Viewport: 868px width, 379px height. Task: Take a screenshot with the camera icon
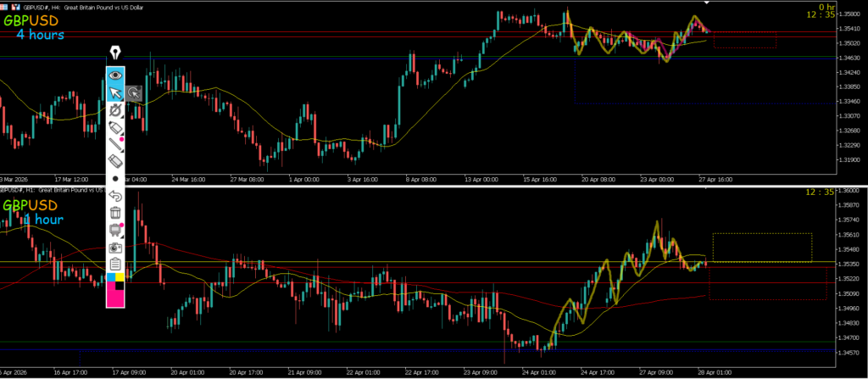click(115, 247)
